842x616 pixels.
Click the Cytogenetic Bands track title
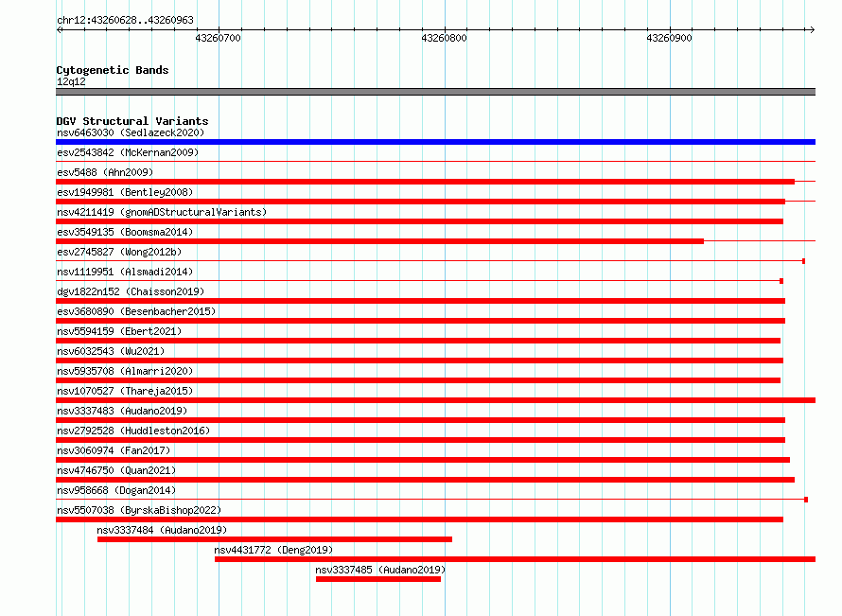tap(113, 70)
